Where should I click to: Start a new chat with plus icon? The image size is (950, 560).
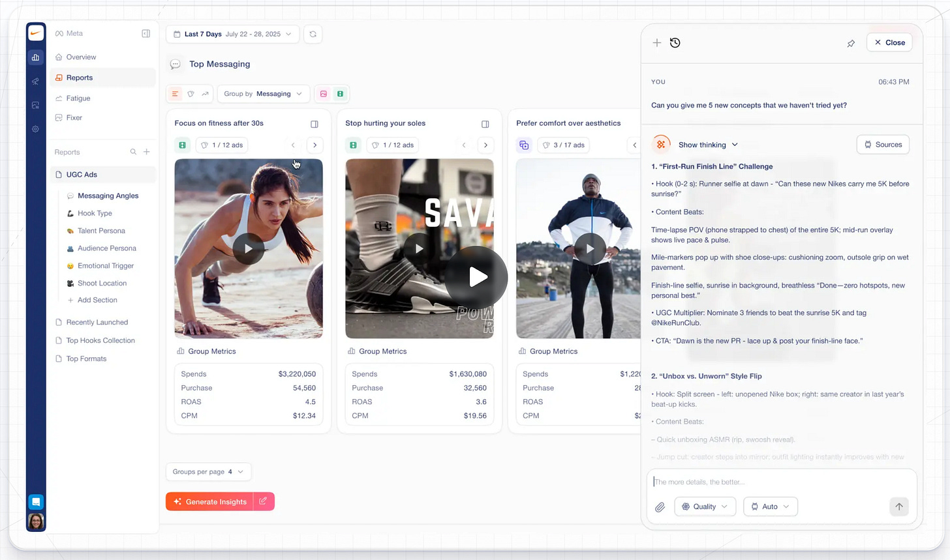point(657,42)
